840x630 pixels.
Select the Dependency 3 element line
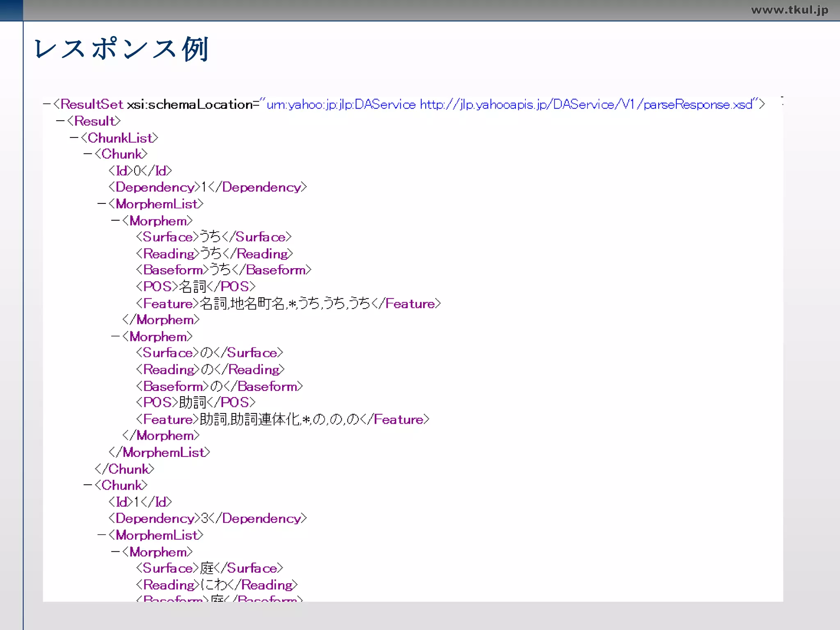pos(208,518)
